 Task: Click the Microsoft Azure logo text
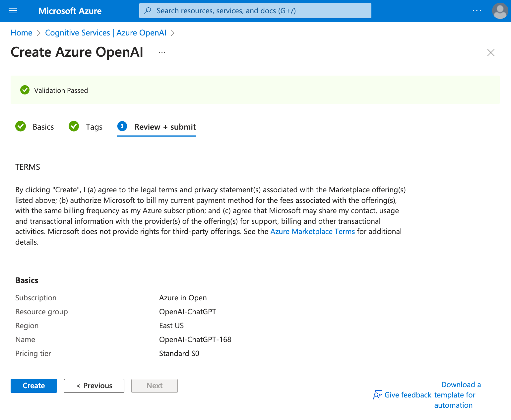pyautogui.click(x=70, y=11)
